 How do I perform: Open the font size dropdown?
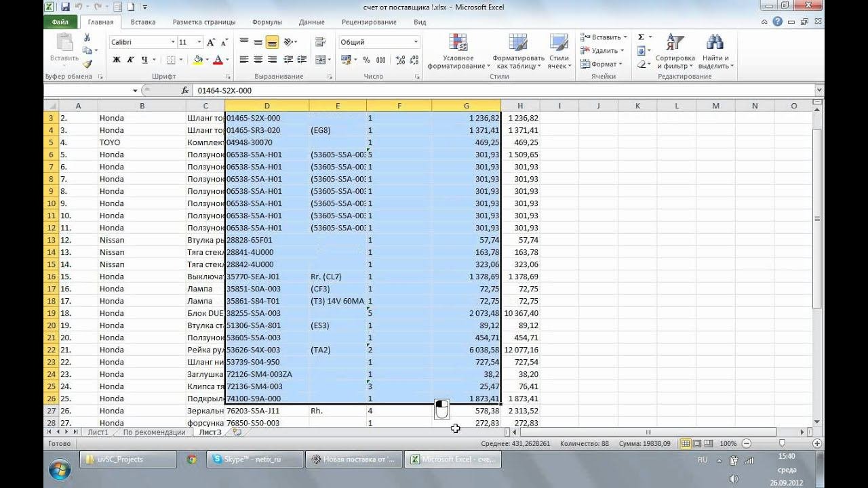(199, 42)
